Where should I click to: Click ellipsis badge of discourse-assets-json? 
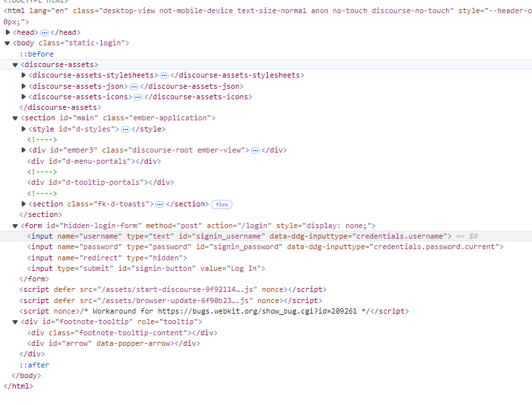tap(134, 87)
